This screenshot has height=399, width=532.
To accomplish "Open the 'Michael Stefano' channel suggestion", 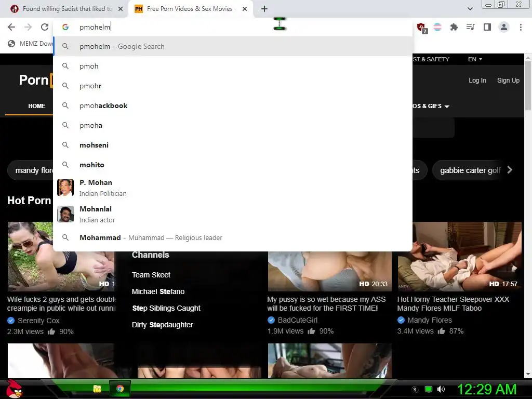I will tap(158, 291).
